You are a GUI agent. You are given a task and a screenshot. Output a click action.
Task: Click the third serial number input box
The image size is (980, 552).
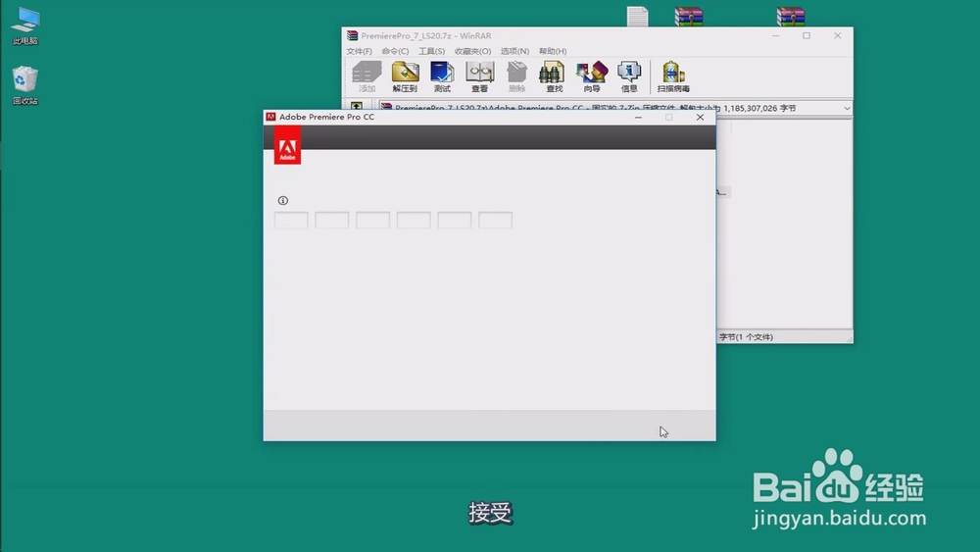[373, 220]
